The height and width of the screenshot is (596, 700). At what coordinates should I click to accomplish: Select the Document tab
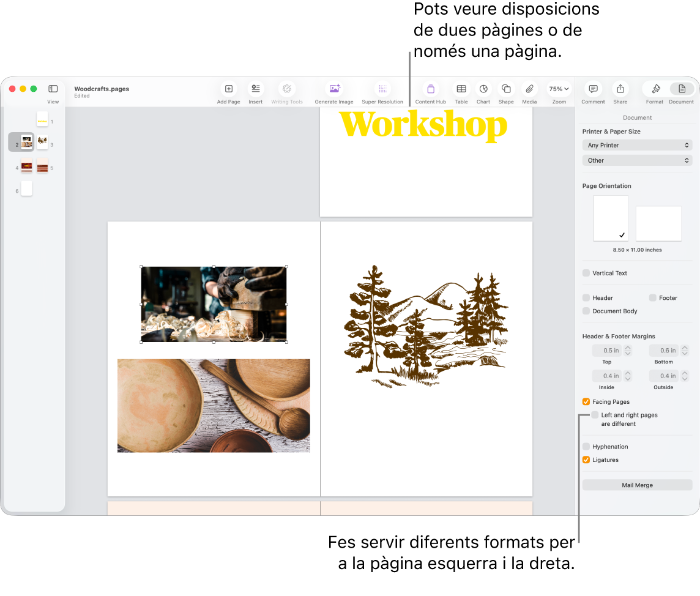(680, 89)
